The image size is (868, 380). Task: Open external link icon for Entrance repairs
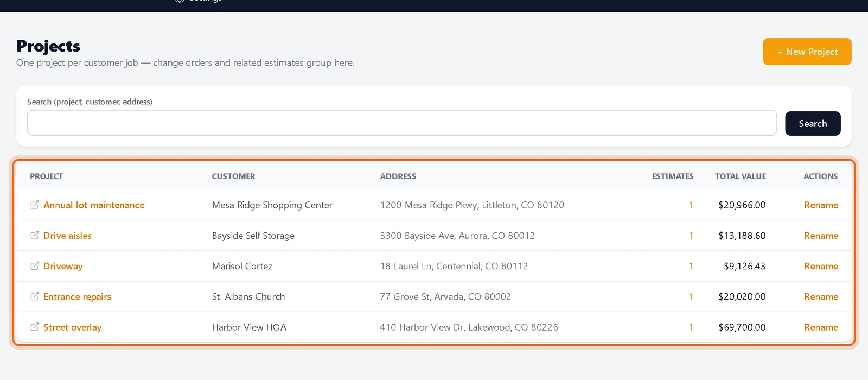35,296
